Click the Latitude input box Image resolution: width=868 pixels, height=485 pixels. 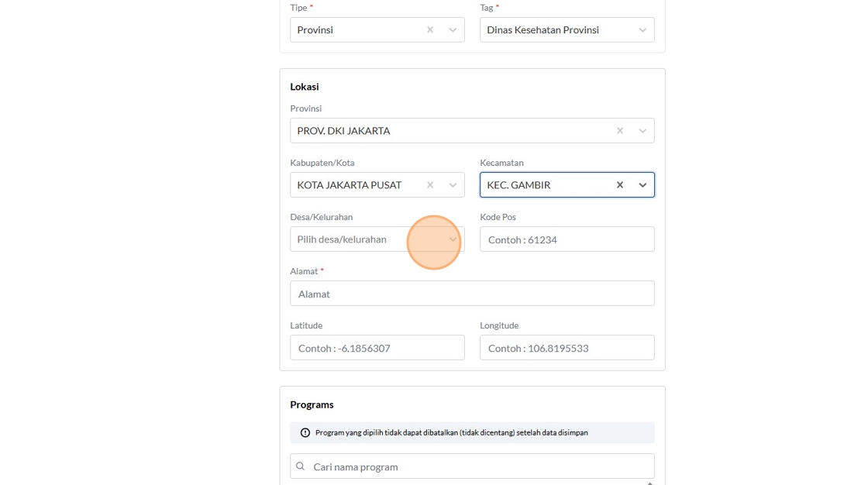point(377,348)
